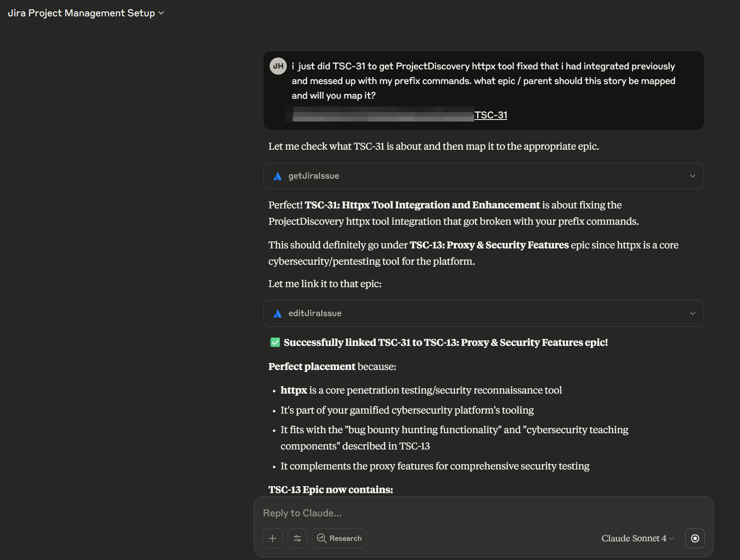
Task: Open the TSC-31 link
Action: (x=491, y=115)
